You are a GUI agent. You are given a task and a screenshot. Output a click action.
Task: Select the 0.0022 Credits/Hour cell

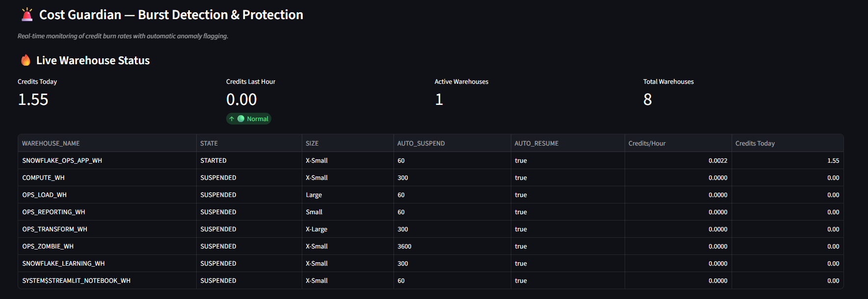coord(718,161)
